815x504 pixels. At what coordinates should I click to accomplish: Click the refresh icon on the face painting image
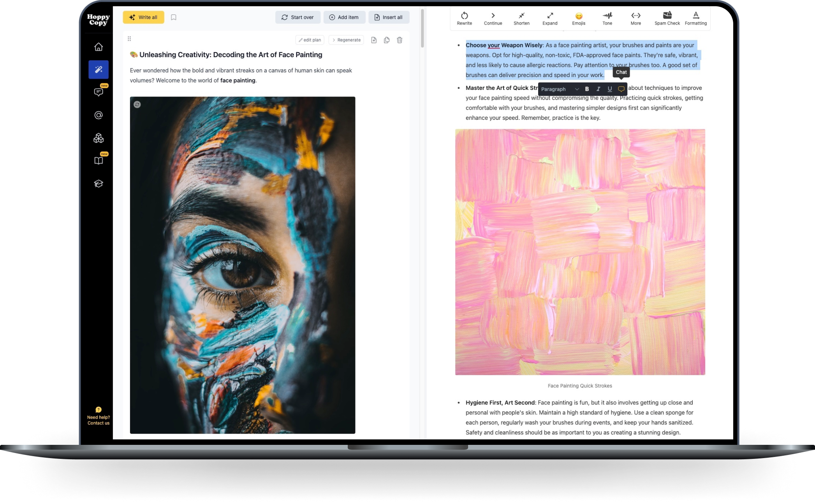click(x=137, y=105)
